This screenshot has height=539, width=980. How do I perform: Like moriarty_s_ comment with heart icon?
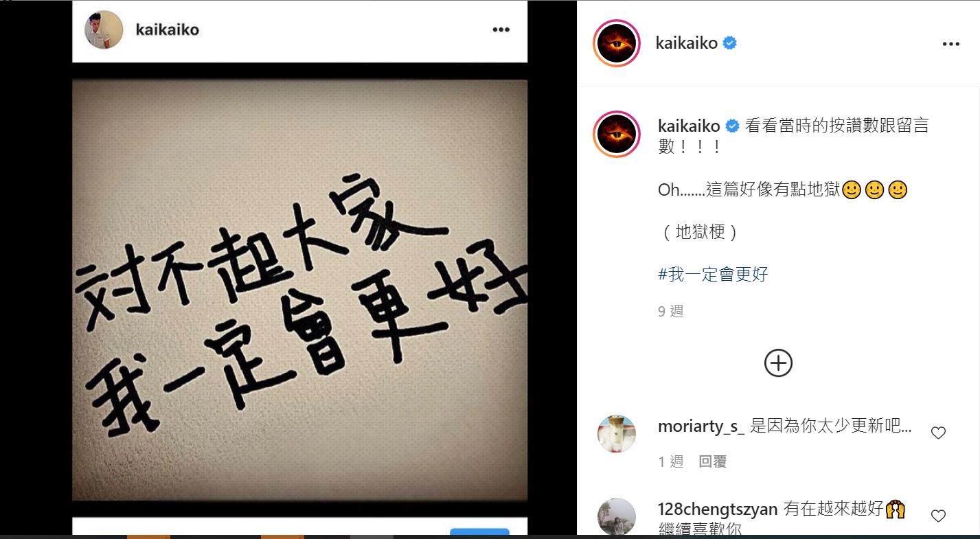(x=938, y=433)
